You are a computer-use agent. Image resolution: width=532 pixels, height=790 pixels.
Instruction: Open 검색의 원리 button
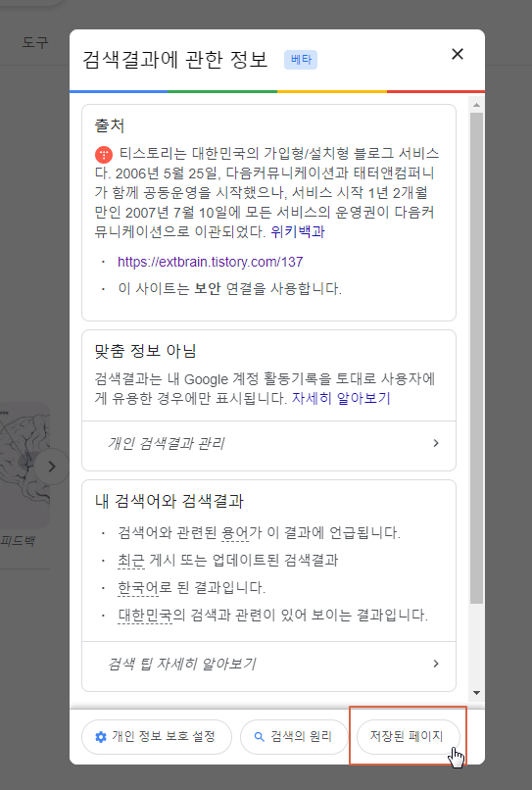click(x=294, y=737)
